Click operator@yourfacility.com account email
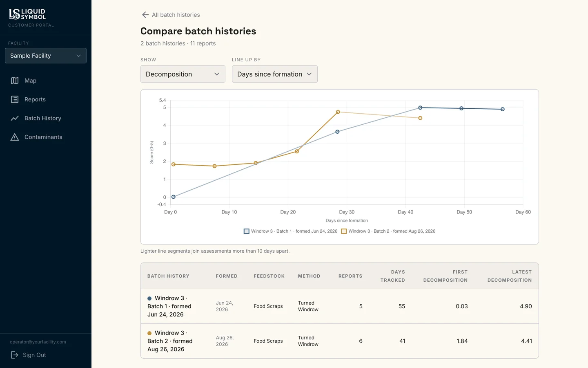Viewport: 588px width, 368px height. point(38,342)
